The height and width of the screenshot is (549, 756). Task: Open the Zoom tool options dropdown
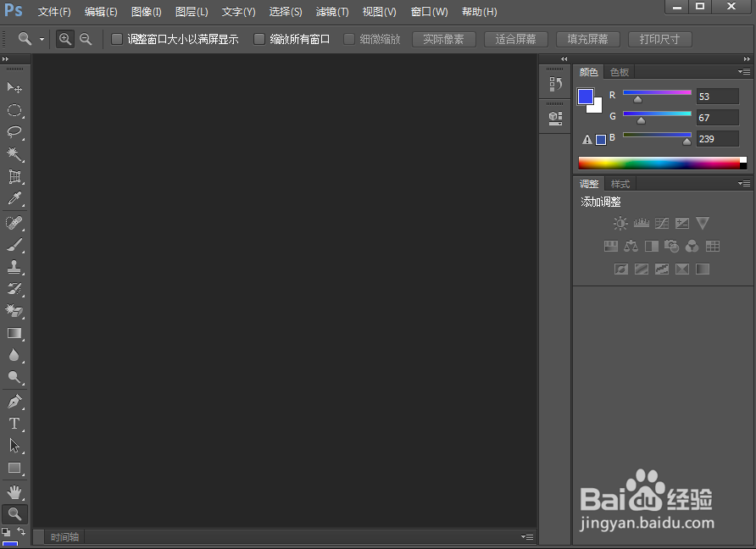pos(41,39)
